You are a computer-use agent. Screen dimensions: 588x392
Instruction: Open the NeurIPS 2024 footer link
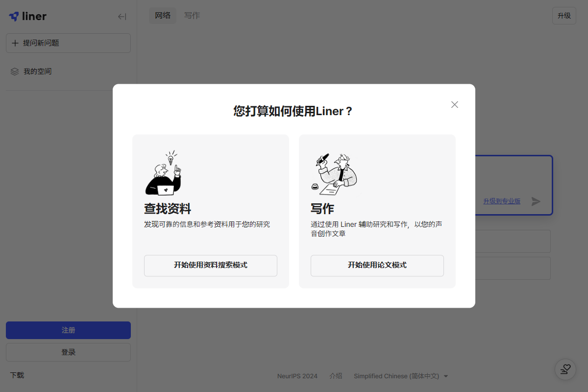tap(297, 376)
